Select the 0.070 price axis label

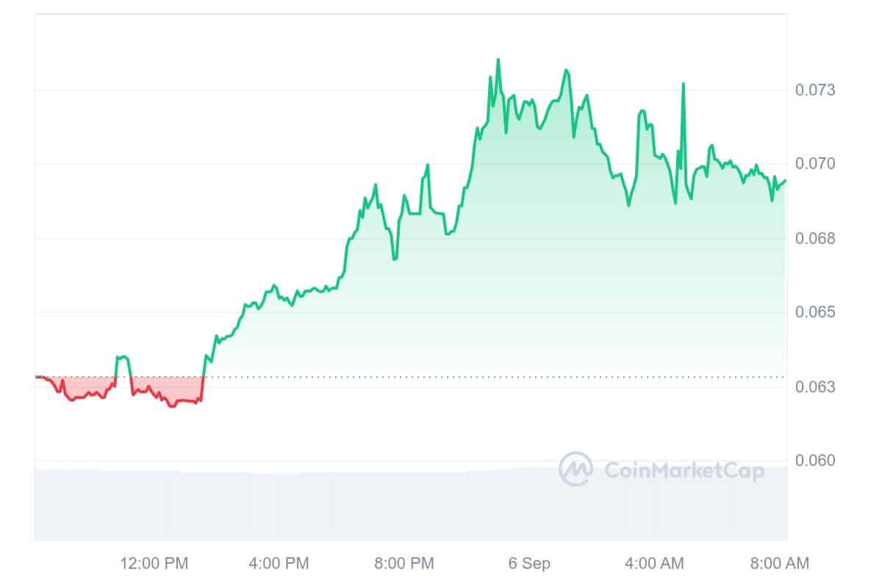click(815, 163)
